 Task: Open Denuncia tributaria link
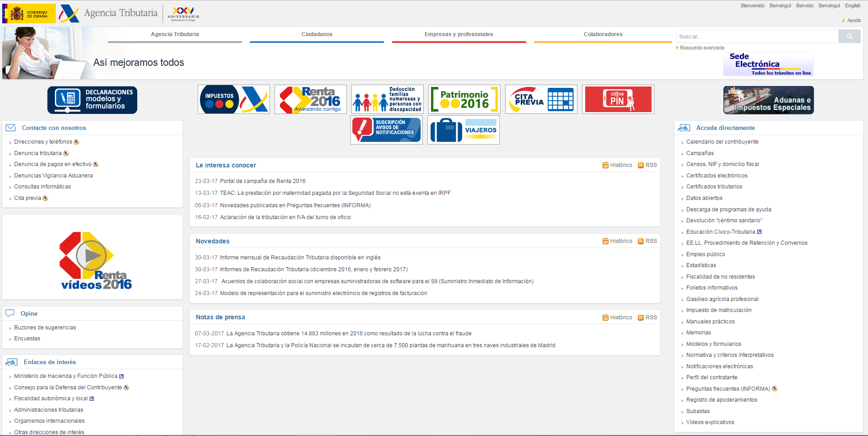pyautogui.click(x=38, y=153)
